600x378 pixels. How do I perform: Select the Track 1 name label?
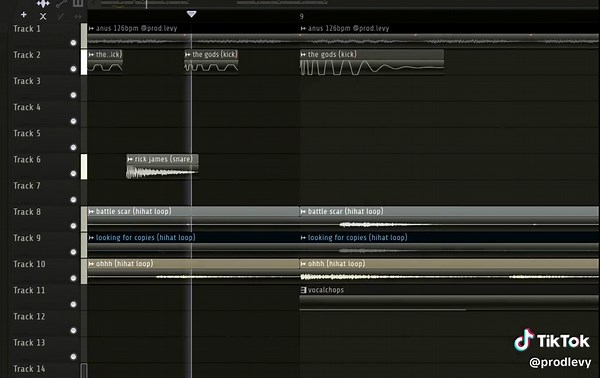(x=27, y=29)
